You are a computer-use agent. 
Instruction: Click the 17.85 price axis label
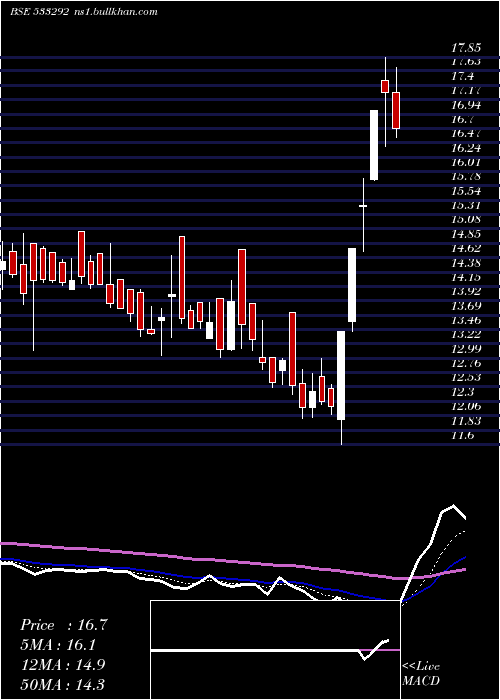[466, 47]
